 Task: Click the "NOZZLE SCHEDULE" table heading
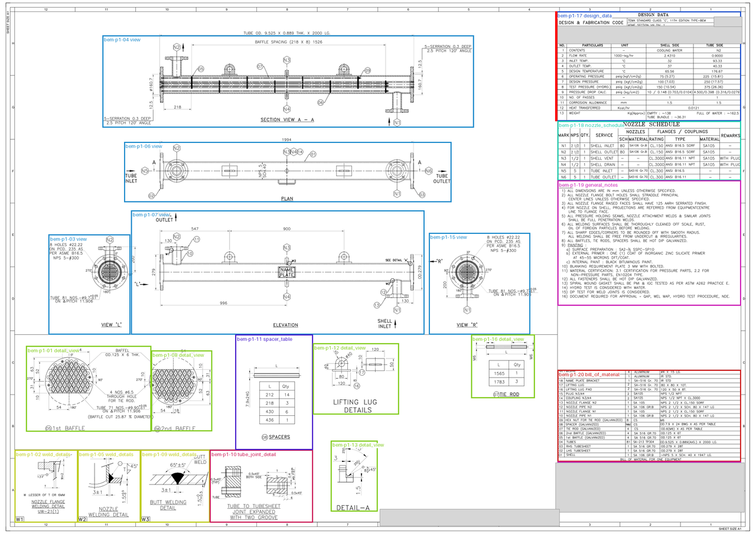coord(651,125)
